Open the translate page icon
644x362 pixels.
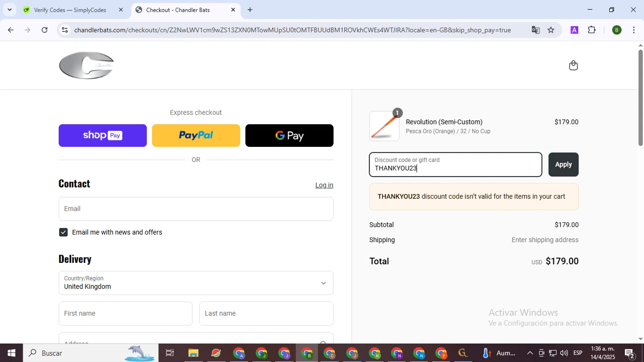coord(535,30)
